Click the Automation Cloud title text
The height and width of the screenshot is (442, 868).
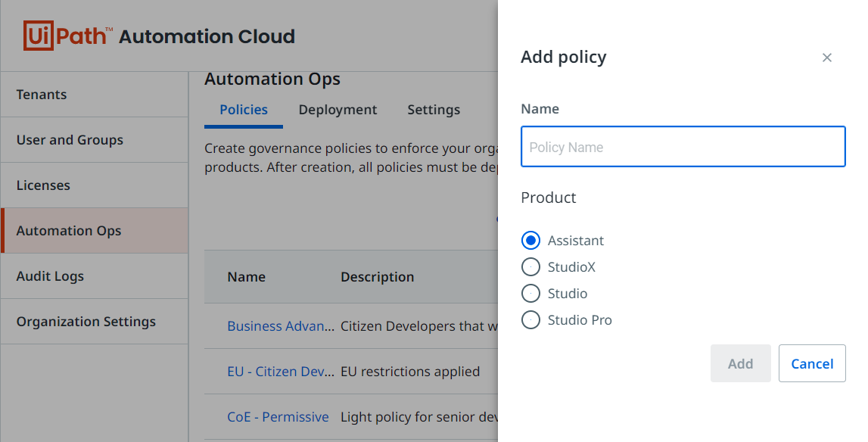(x=207, y=36)
